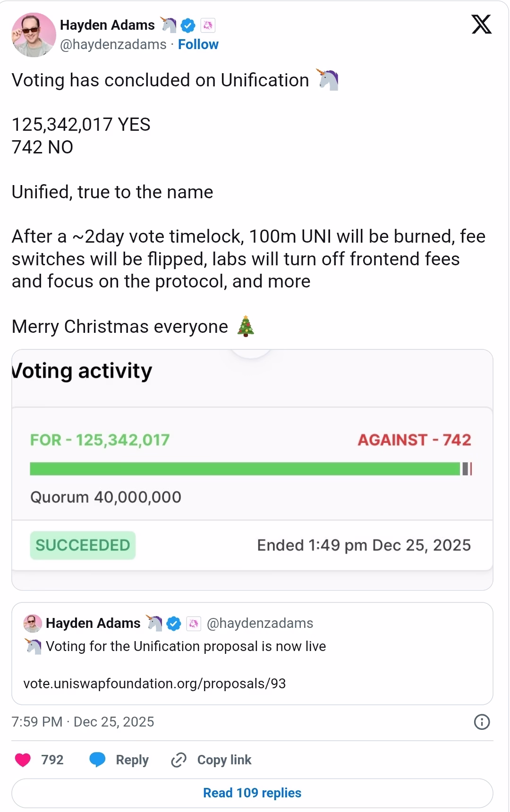Click the vote.uniswapfoundation.org/proposals/93 link text

coord(154,684)
